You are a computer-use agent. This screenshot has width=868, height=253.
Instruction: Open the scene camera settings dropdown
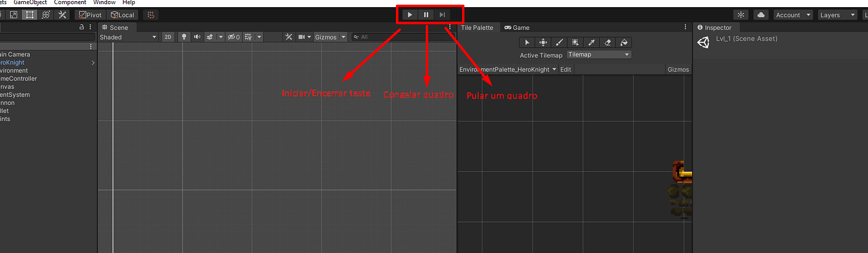click(x=305, y=37)
